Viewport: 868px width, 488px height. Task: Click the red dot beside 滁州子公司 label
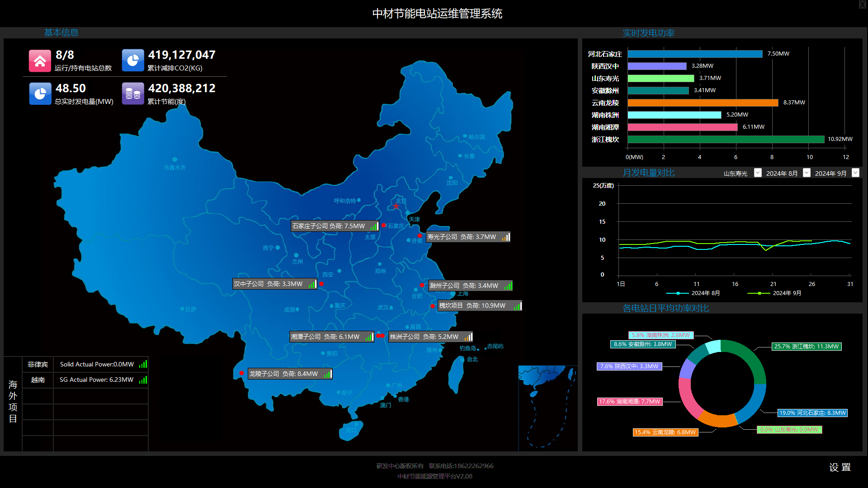[422, 285]
